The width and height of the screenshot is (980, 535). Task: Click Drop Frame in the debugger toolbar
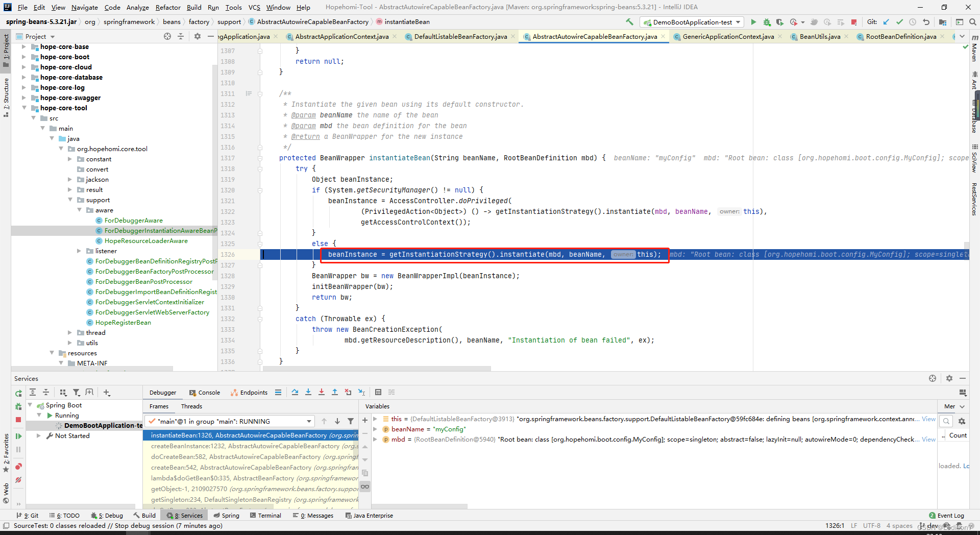(348, 392)
